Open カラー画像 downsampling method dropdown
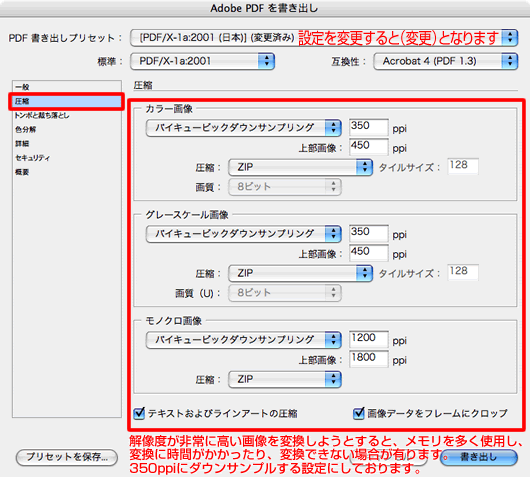 coord(243,128)
